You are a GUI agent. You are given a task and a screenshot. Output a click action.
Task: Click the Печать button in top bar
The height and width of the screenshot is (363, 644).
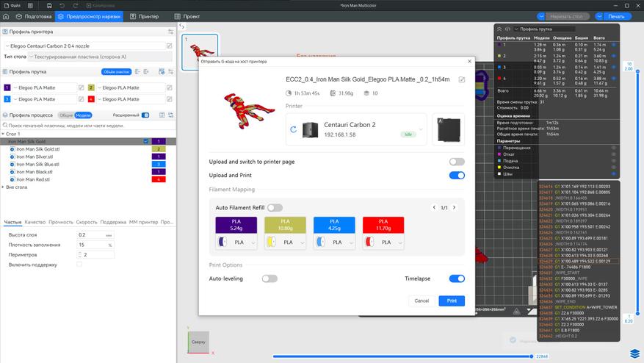pyautogui.click(x=617, y=16)
